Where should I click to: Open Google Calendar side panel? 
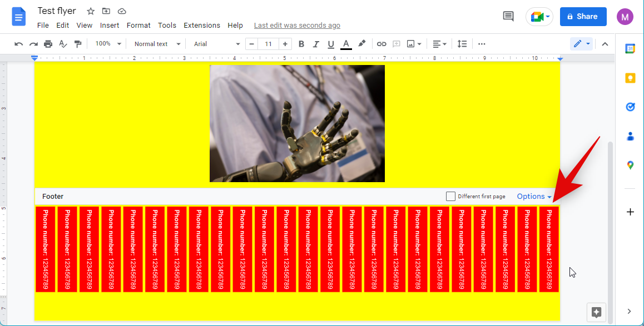630,48
